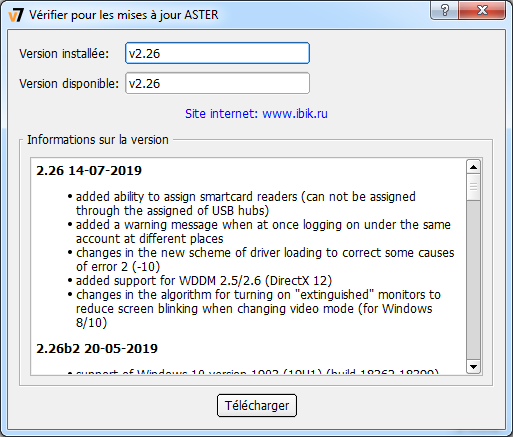
Task: Select the heading '2.26 14-07-2019'
Action: point(89,171)
